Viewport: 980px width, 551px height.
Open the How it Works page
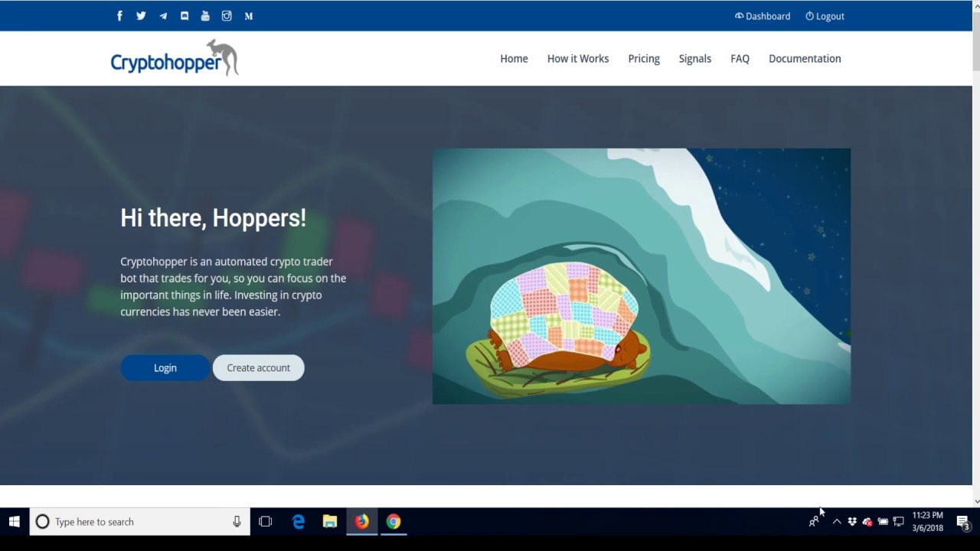click(578, 58)
